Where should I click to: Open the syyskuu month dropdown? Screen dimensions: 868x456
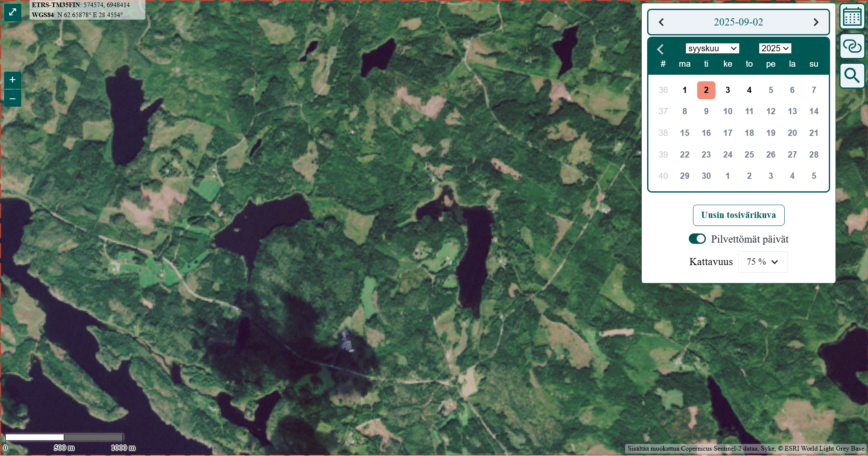[x=712, y=48]
